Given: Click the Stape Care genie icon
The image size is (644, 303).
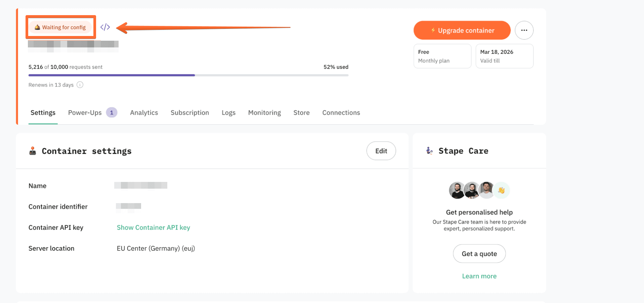Looking at the screenshot, I should (x=429, y=151).
